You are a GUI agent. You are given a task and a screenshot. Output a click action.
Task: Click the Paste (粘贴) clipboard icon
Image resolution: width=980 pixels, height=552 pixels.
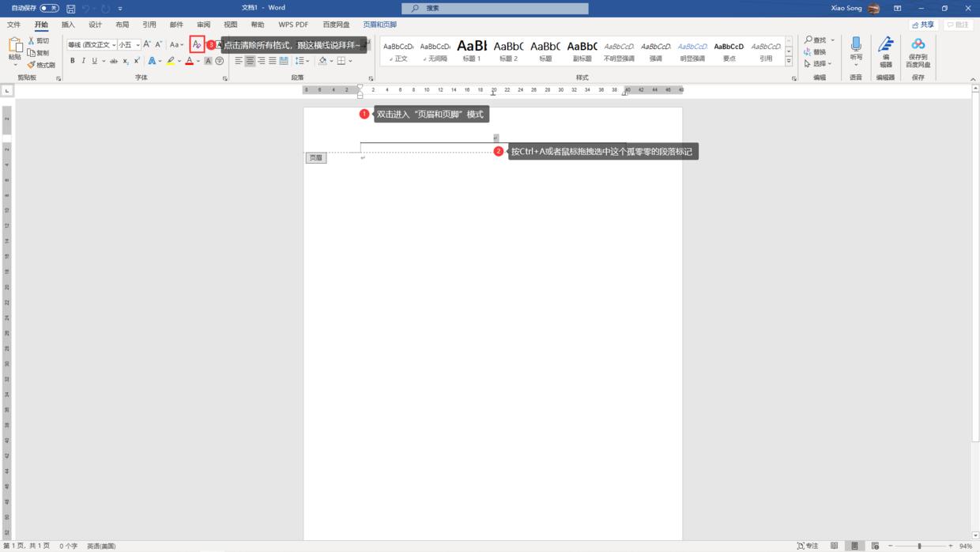(15, 47)
